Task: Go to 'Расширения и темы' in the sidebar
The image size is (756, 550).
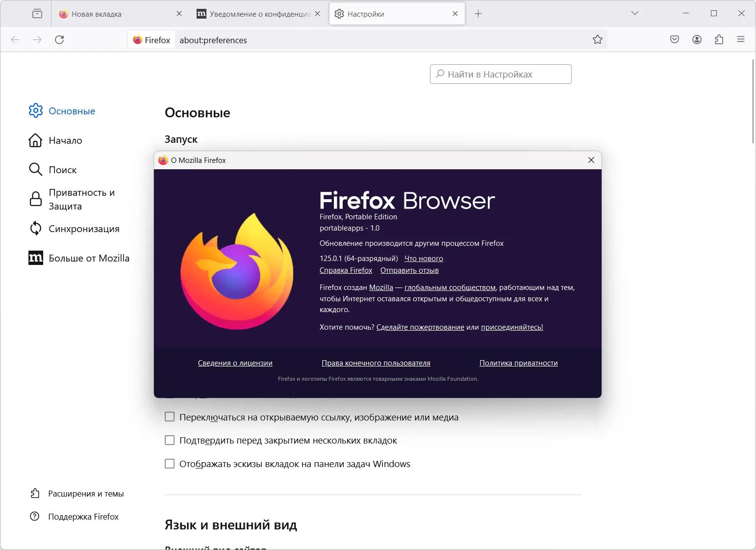Action: click(85, 494)
